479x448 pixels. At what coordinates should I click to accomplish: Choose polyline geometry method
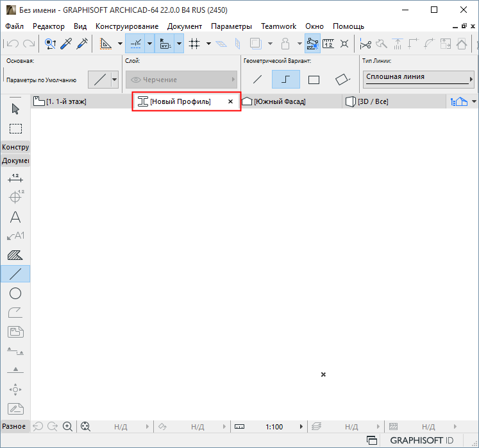[285, 80]
